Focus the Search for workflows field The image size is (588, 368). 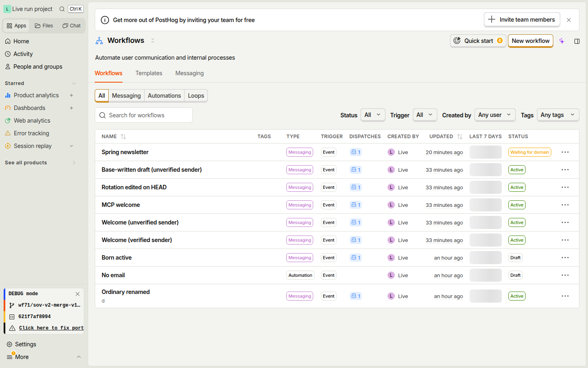point(144,115)
